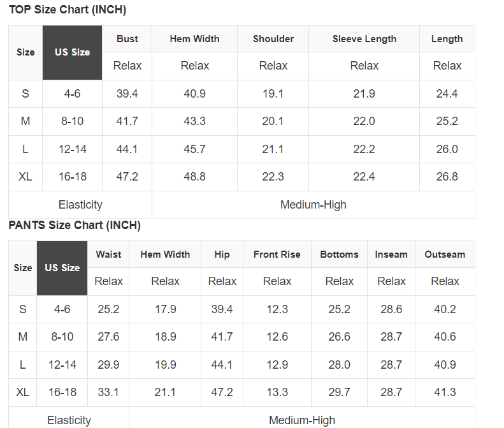Click the Inseam column header

(391, 255)
